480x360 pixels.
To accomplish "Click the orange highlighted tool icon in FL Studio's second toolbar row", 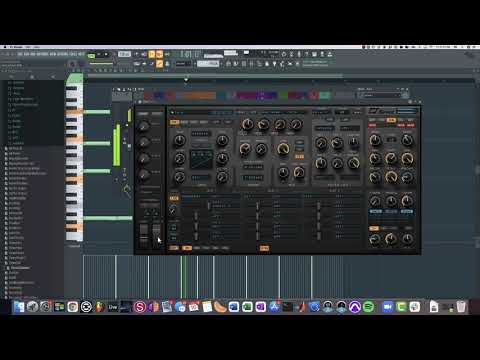I will pyautogui.click(x=159, y=63).
